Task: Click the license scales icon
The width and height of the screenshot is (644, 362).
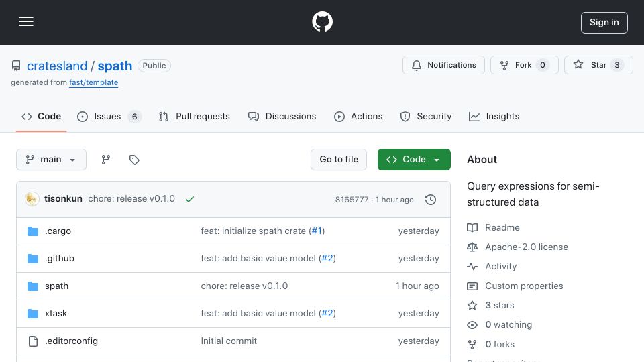Action: pyautogui.click(x=472, y=247)
